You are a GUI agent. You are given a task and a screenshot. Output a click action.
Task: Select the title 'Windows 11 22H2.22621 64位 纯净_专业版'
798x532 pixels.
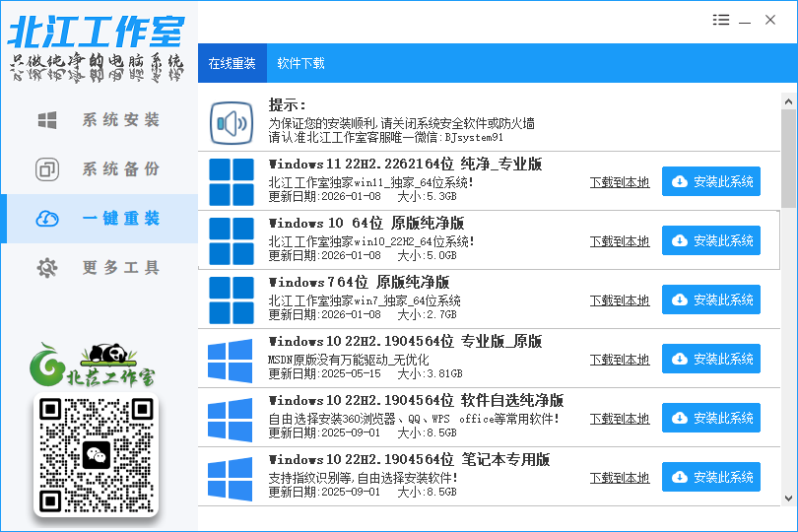coord(405,164)
